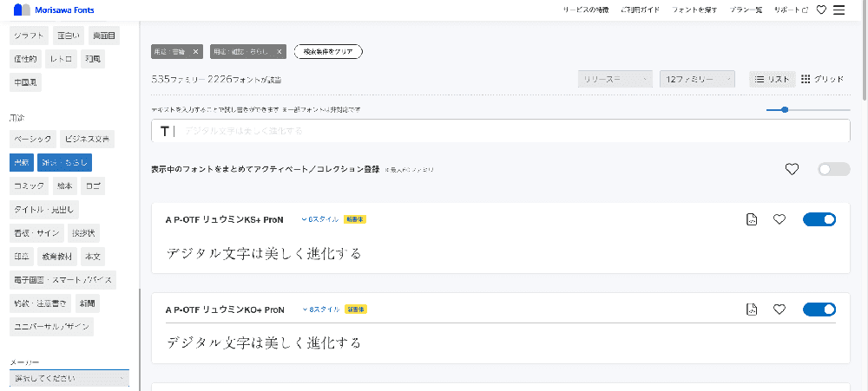Favorite the リュウミンKO+ ProN font
This screenshot has height=391, width=868.
pos(779,310)
